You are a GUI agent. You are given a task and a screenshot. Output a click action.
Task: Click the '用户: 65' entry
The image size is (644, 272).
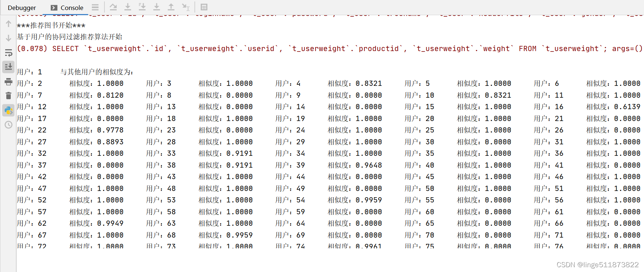click(x=419, y=223)
